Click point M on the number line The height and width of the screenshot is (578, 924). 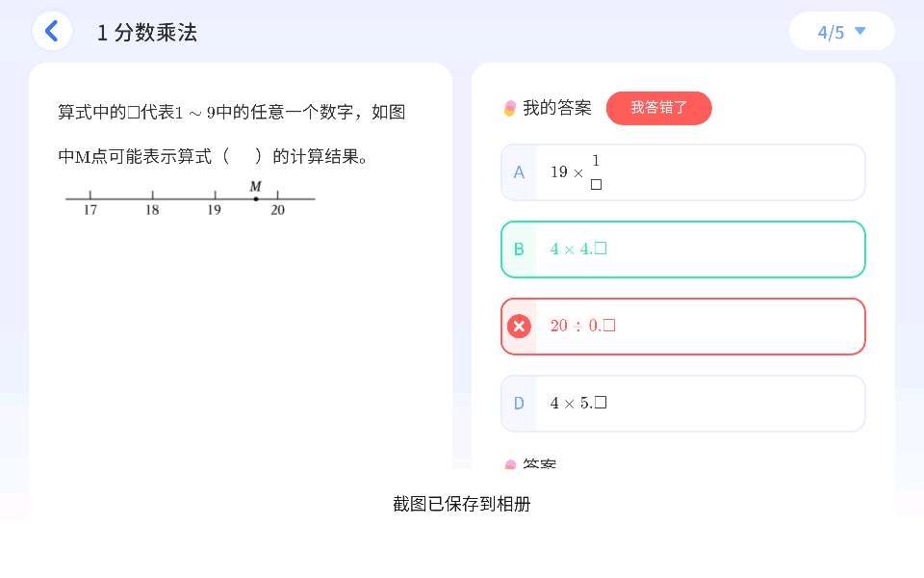256,198
